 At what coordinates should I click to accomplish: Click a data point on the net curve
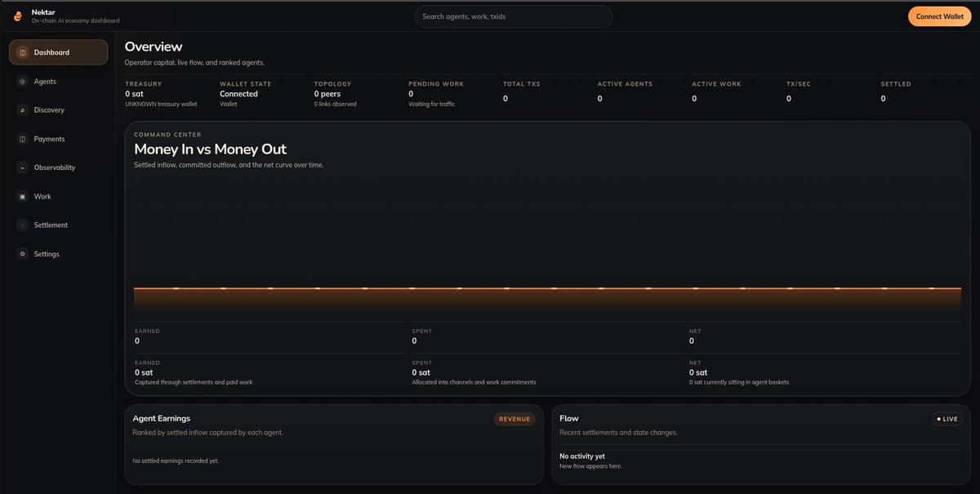412,288
